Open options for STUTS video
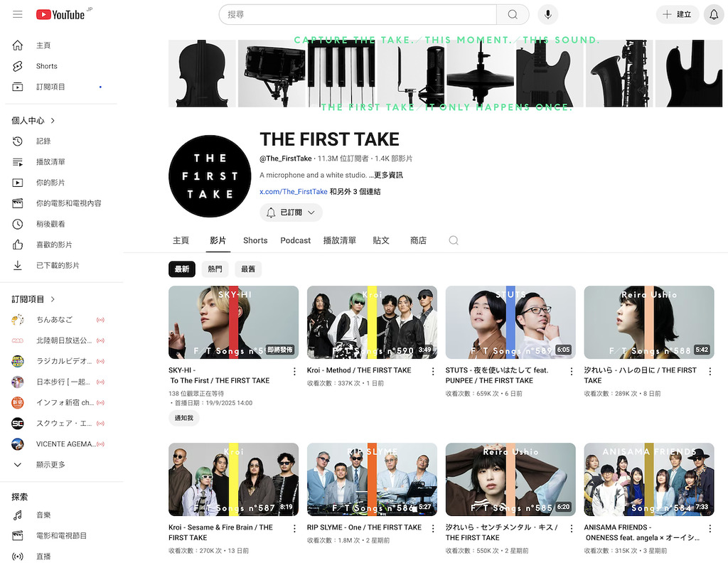The height and width of the screenshot is (570, 728). [x=572, y=371]
